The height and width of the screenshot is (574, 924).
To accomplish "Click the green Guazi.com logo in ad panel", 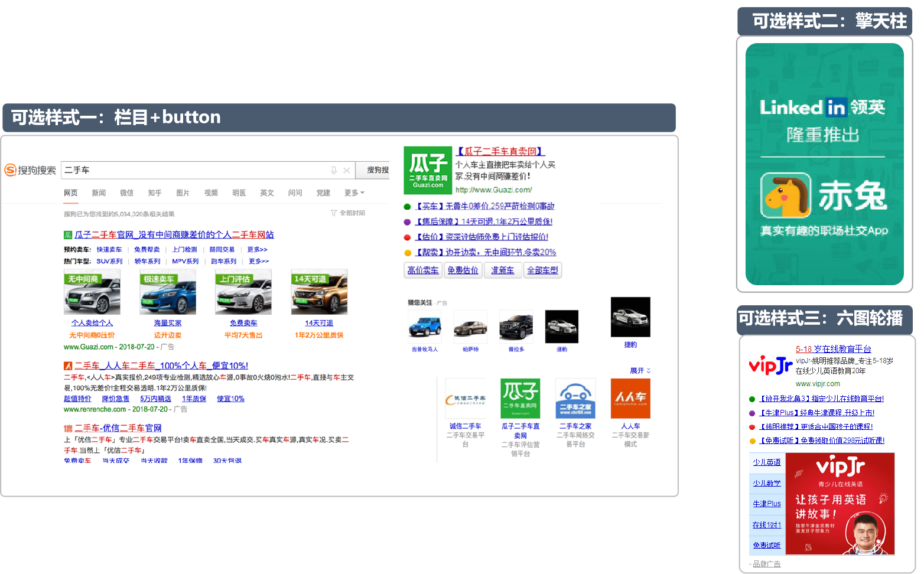I will (428, 171).
